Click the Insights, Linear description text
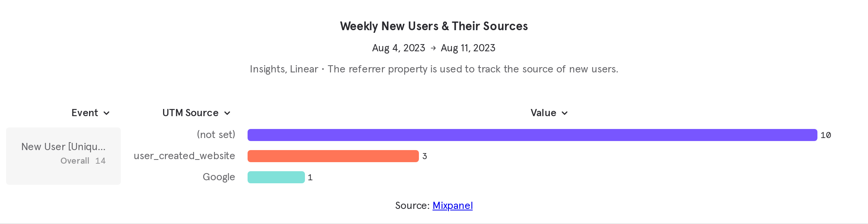This screenshot has height=224, width=868. [434, 69]
